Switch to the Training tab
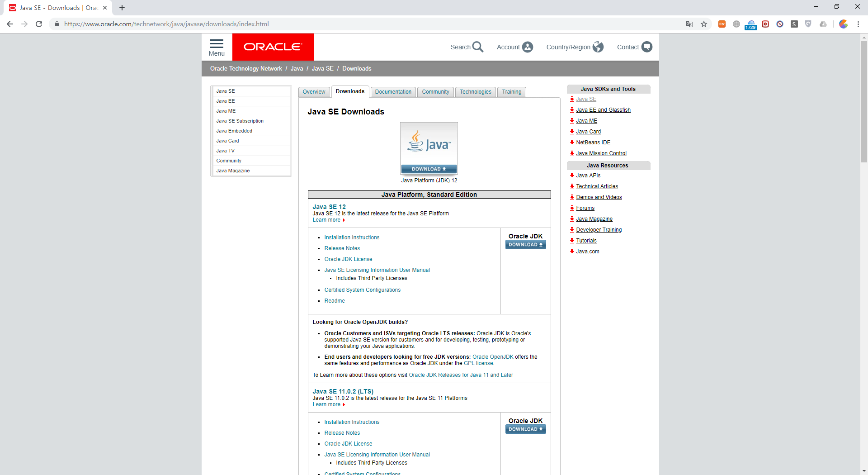The height and width of the screenshot is (475, 868). coord(512,92)
